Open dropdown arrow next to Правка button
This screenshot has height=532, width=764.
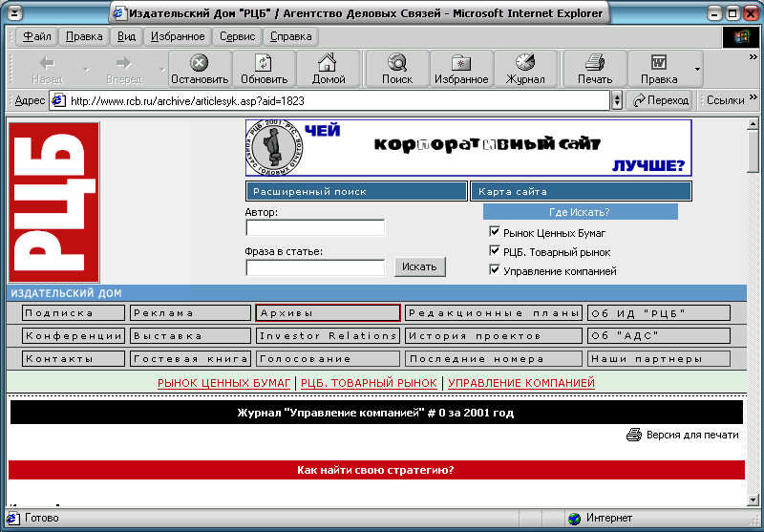click(697, 69)
